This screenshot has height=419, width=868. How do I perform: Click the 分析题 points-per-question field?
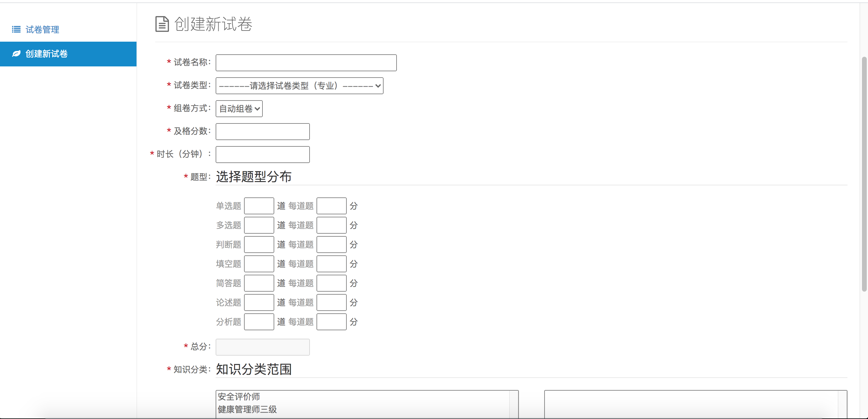[331, 322]
